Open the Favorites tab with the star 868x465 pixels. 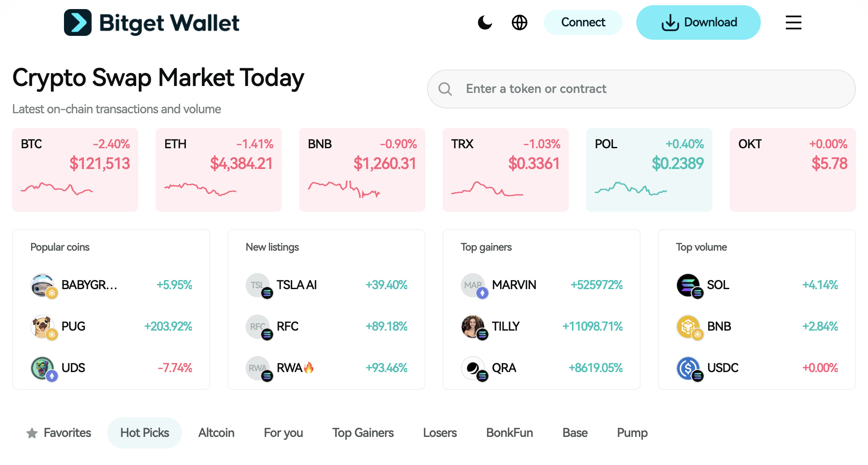[59, 433]
